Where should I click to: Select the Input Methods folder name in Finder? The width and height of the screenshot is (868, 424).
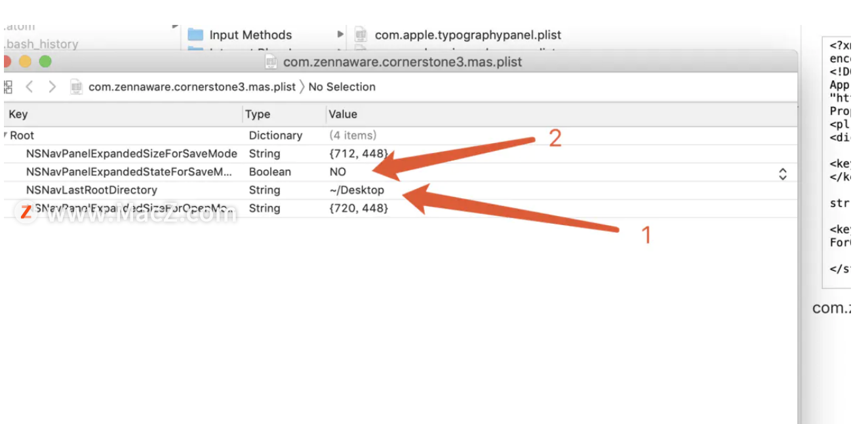coord(250,35)
